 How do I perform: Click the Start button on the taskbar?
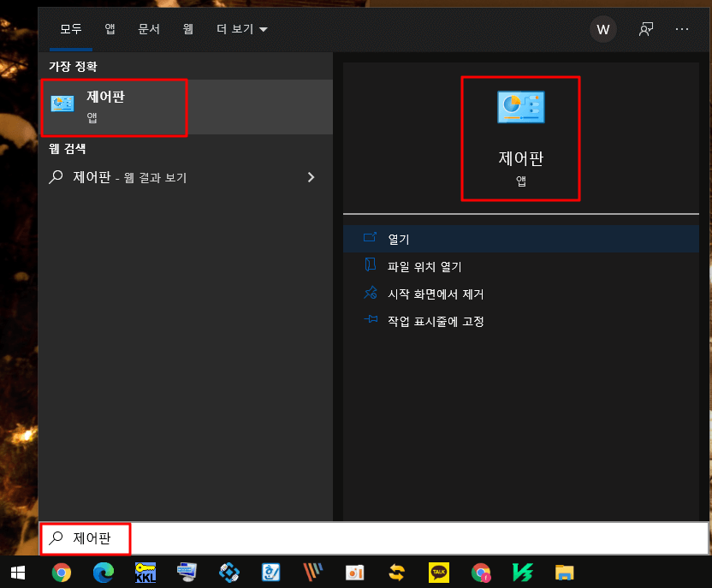point(17,573)
